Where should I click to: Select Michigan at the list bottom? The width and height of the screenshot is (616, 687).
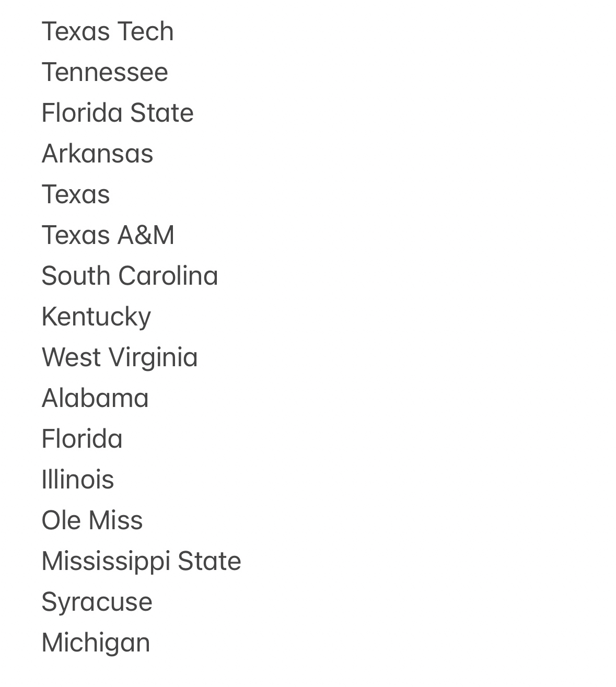(96, 643)
